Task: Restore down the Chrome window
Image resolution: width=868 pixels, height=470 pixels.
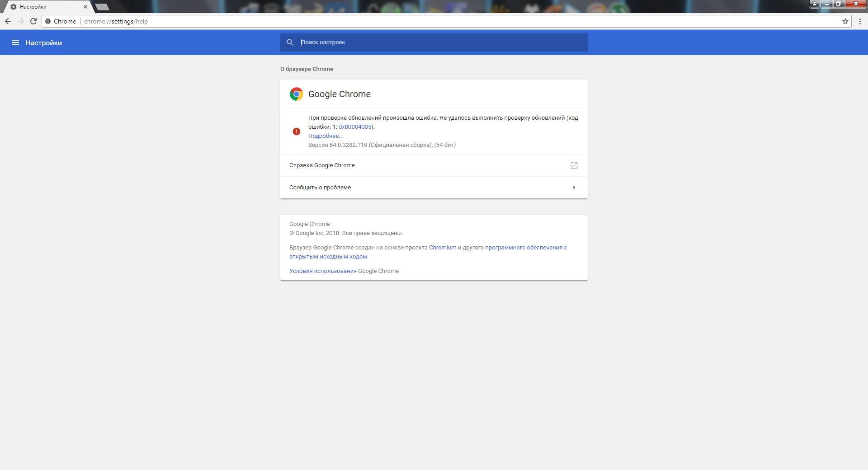Action: pyautogui.click(x=838, y=4)
